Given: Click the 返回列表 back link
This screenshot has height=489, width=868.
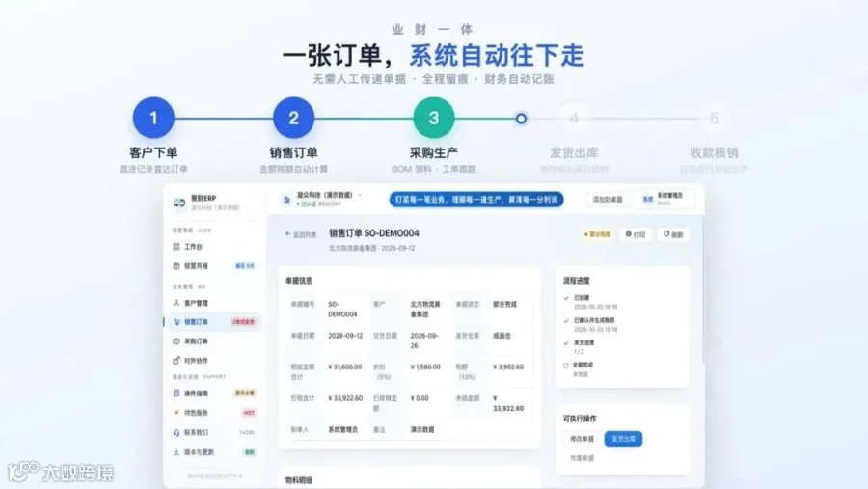Looking at the screenshot, I should click(x=301, y=234).
